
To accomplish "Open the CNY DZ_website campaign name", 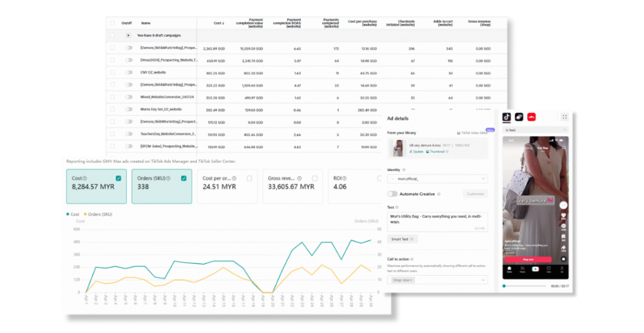I will coord(153,73).
